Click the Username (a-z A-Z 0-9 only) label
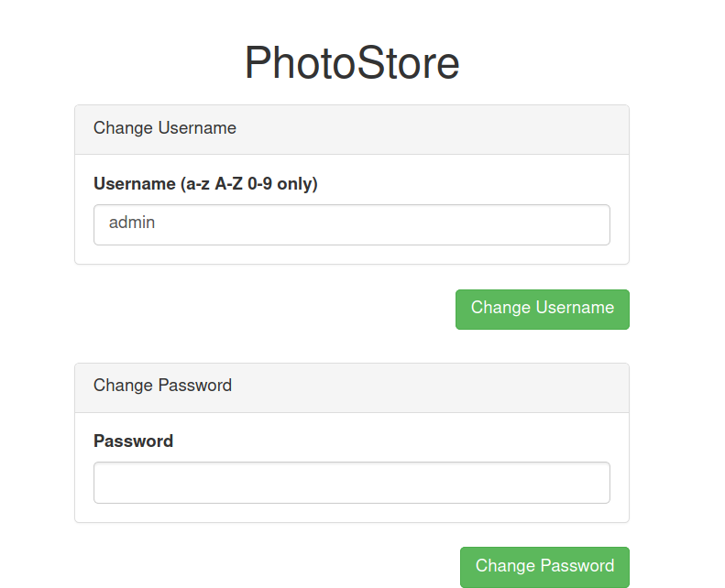Viewport: 725px width, 588px height. tap(205, 184)
